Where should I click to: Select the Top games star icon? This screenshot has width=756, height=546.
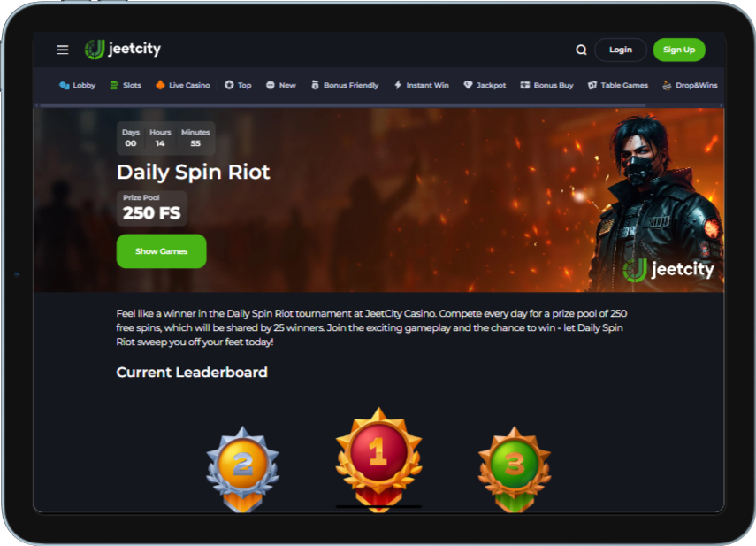pyautogui.click(x=229, y=85)
